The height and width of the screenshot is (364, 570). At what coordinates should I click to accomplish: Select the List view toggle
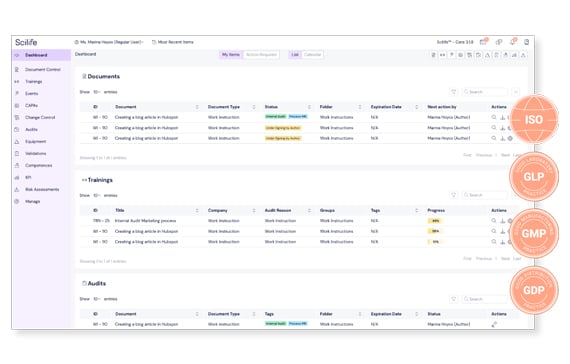coord(295,55)
